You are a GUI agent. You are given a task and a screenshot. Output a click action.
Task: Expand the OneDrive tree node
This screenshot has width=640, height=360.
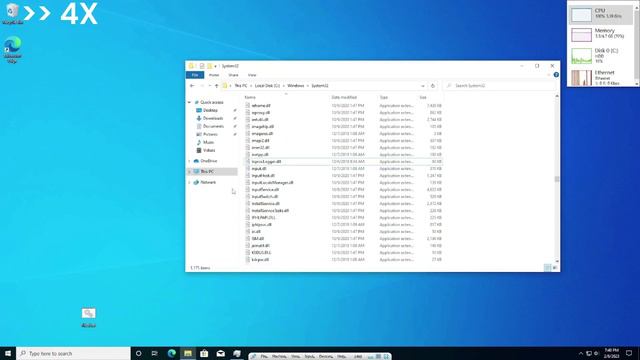point(189,161)
